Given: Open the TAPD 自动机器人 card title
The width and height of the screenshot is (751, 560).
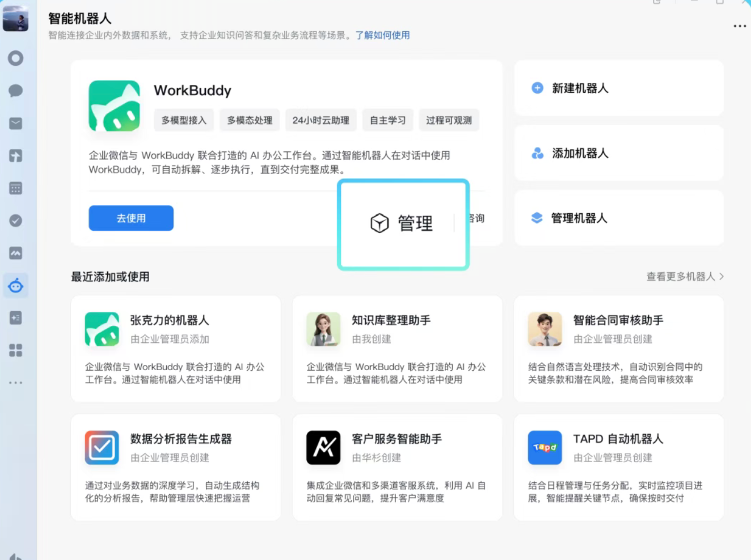Looking at the screenshot, I should tap(618, 439).
